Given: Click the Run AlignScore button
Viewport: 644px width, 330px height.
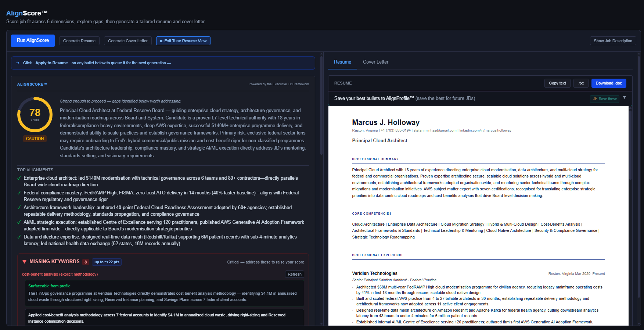Looking at the screenshot, I should point(33,40).
